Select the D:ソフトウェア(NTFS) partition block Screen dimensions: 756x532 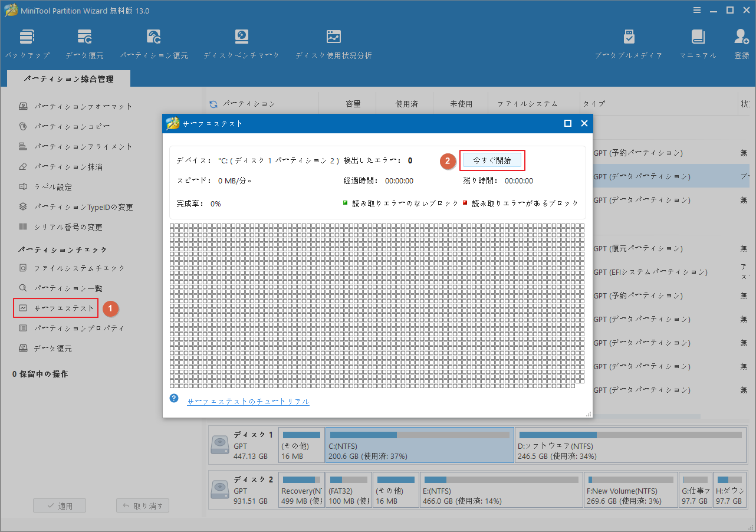click(x=630, y=445)
